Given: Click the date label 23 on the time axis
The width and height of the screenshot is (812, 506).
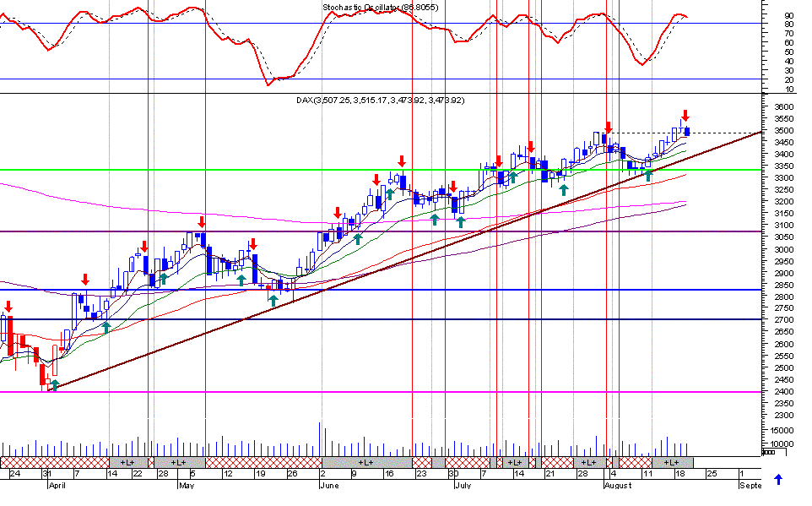Looking at the screenshot, I should [421, 473].
